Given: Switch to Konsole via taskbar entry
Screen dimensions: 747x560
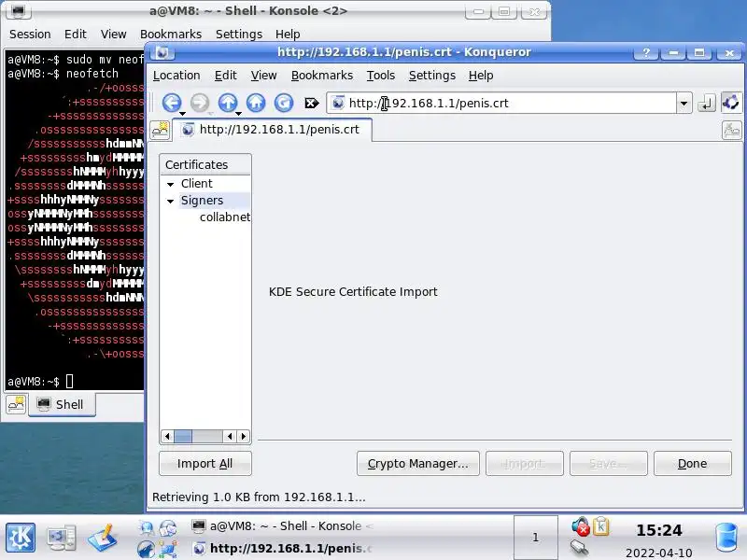Looking at the screenshot, I should (x=284, y=526).
